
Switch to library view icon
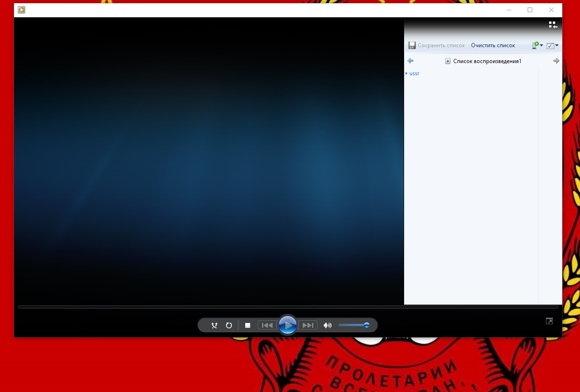(552, 25)
